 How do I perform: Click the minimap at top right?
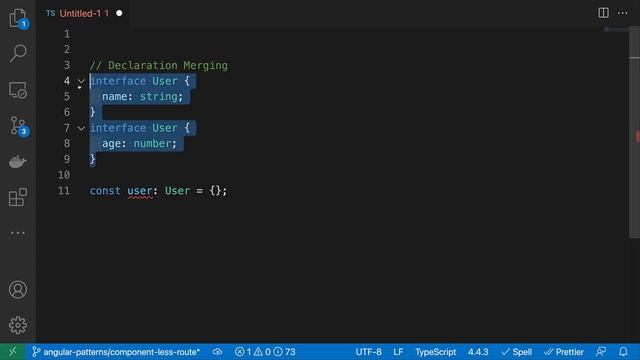click(616, 29)
